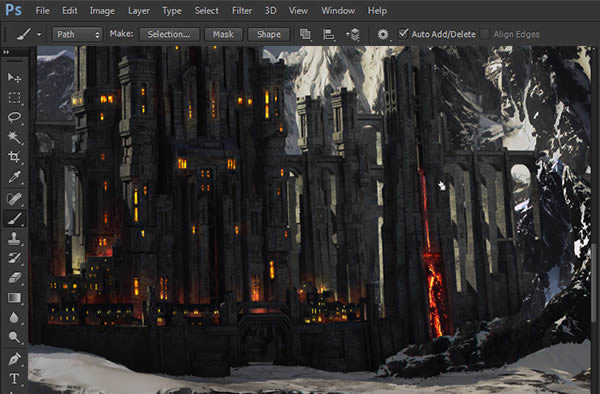
Task: Select the Type tool
Action: click(x=14, y=379)
